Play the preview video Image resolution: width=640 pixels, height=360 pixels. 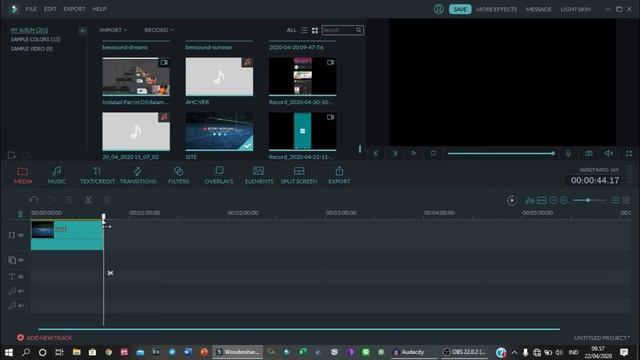(x=413, y=153)
